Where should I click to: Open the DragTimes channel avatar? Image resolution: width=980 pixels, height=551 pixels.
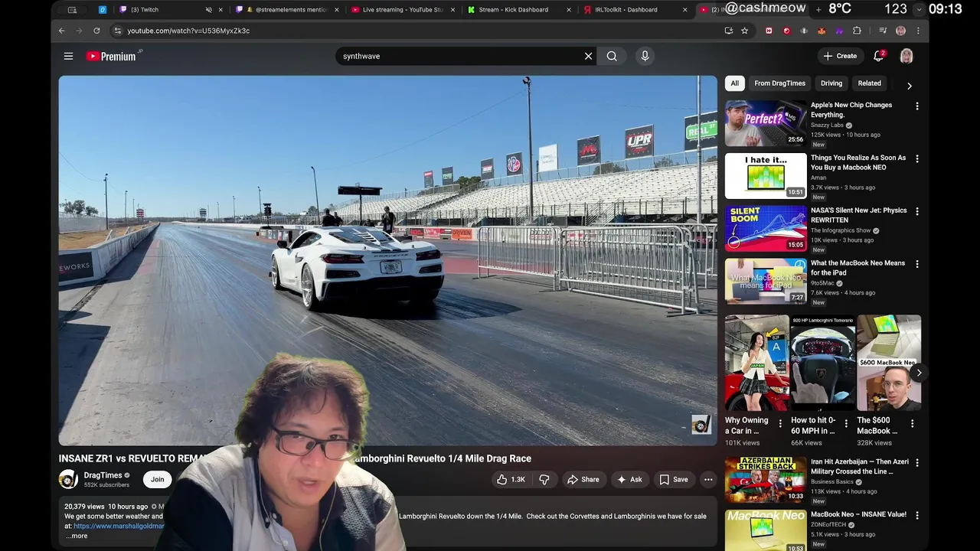click(68, 480)
